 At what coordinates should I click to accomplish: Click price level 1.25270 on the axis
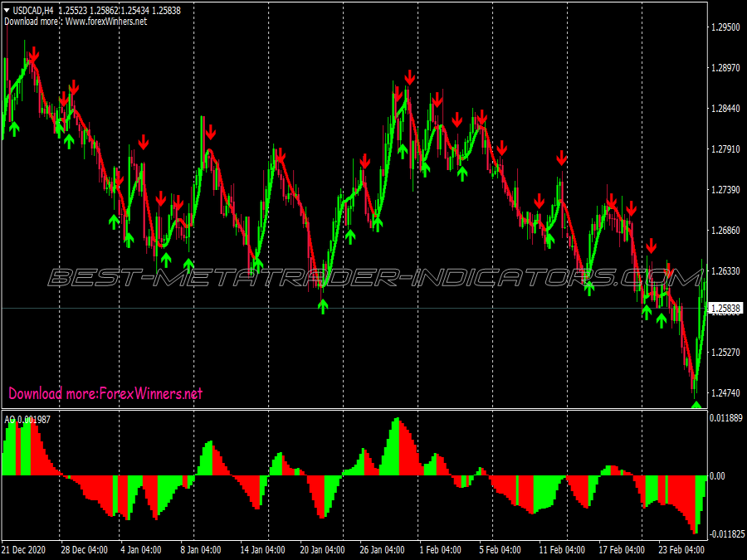(725, 353)
